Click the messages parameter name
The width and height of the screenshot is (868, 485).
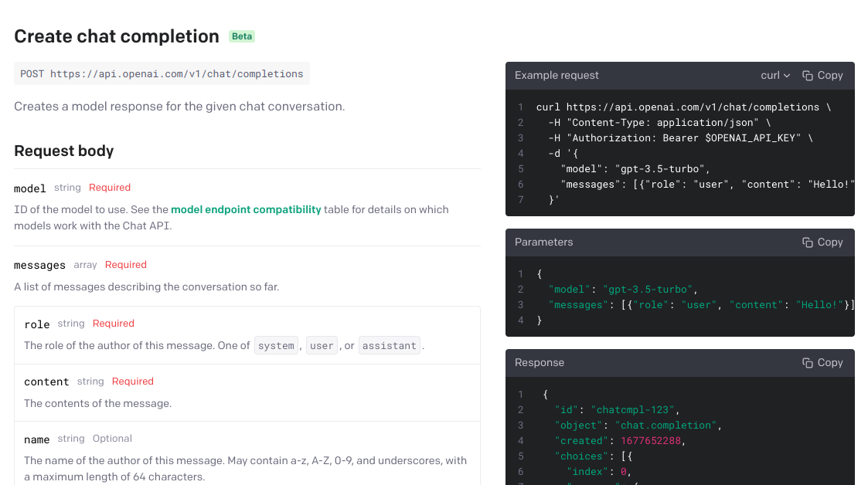pyautogui.click(x=39, y=266)
